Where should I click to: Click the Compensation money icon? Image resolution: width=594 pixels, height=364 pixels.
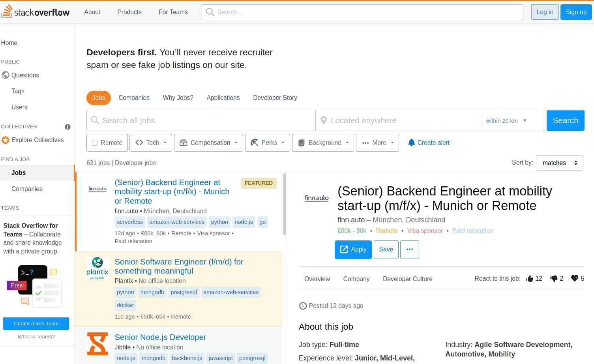183,143
